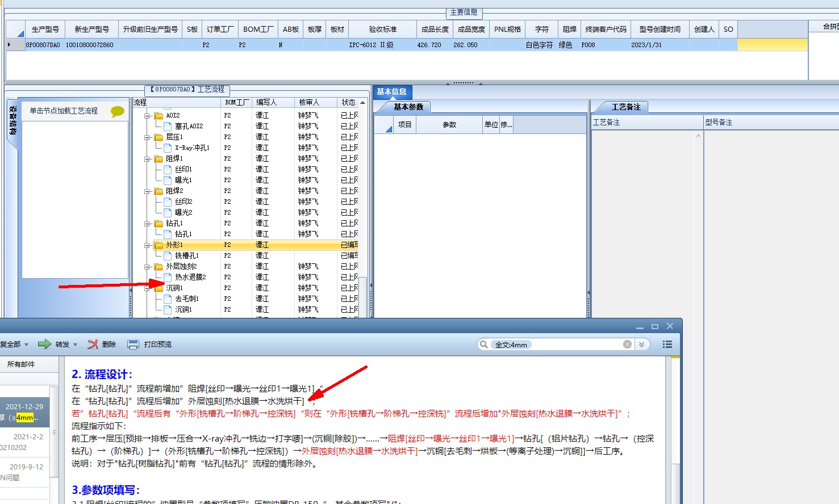This screenshot has height=504, width=839.
Task: Select the 基本参数 tab
Action: point(408,107)
